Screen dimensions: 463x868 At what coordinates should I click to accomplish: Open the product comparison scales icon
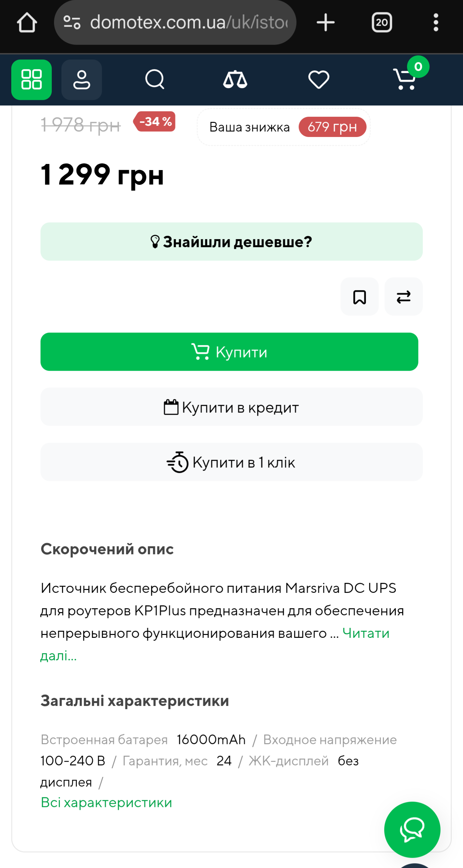(x=235, y=79)
